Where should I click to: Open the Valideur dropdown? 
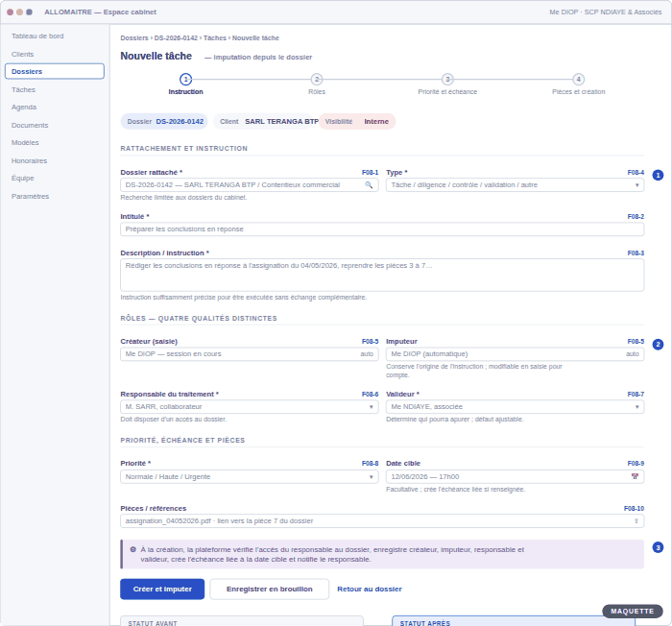515,406
